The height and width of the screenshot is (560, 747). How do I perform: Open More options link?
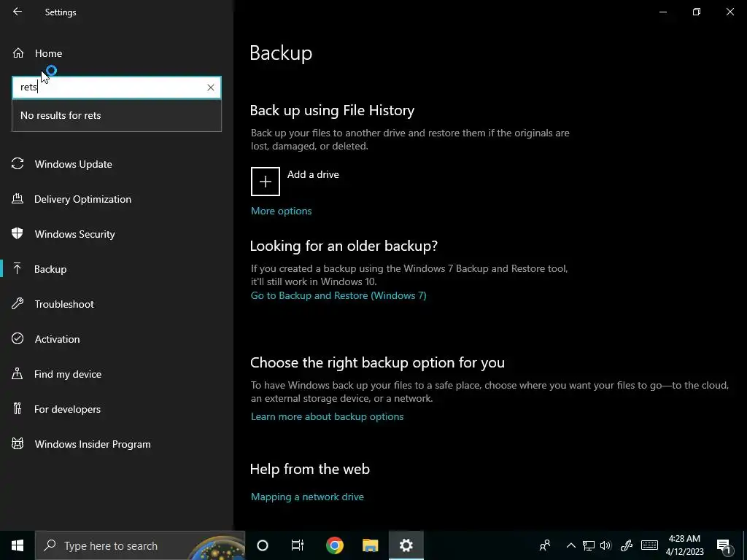pos(281,211)
